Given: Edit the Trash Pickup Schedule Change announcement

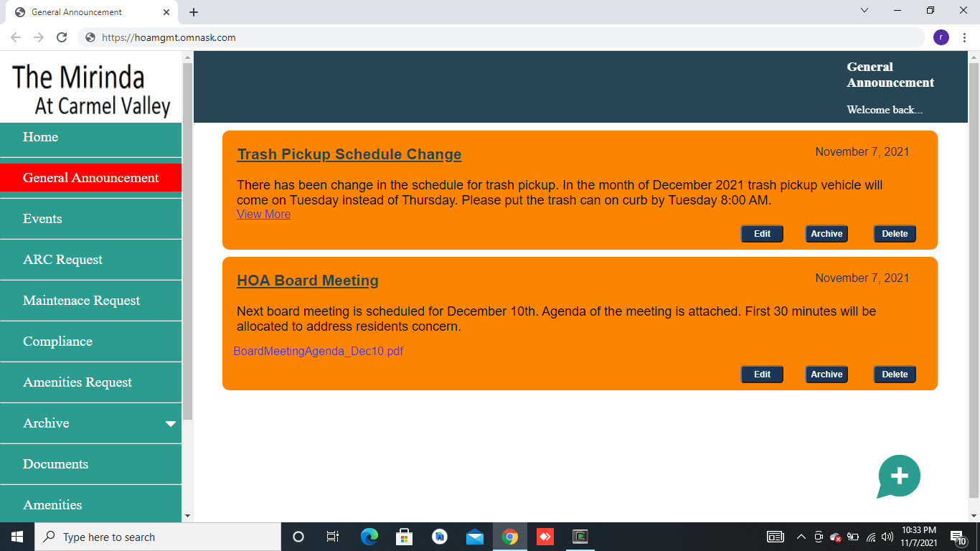Looking at the screenshot, I should coord(762,234).
